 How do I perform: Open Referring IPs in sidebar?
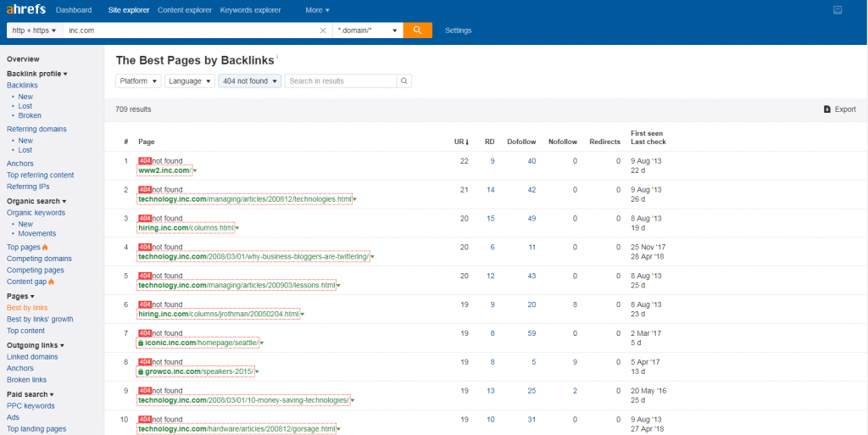28,187
